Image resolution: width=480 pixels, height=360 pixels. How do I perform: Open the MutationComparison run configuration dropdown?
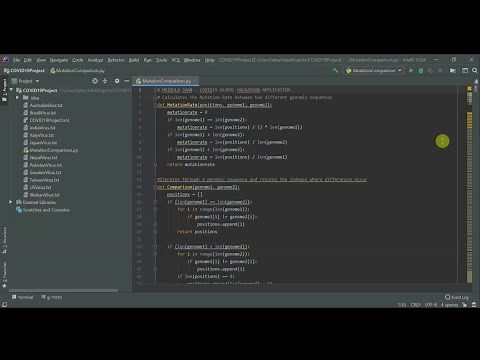tap(374, 71)
